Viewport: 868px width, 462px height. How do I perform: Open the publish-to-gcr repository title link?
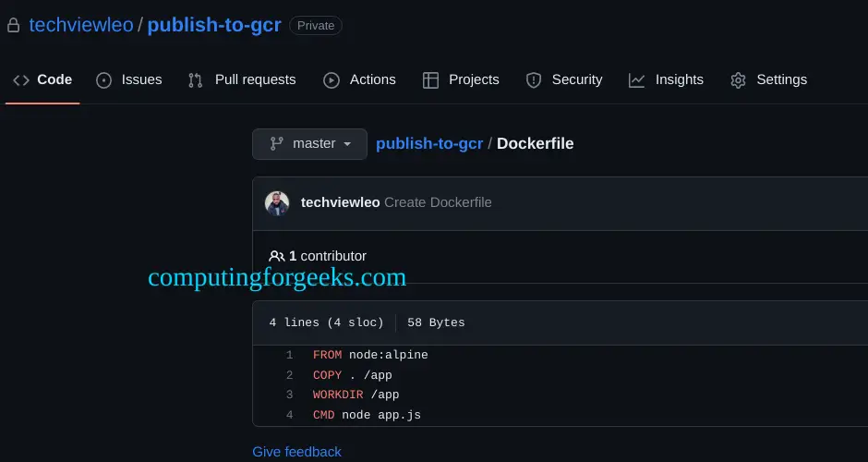pos(214,26)
